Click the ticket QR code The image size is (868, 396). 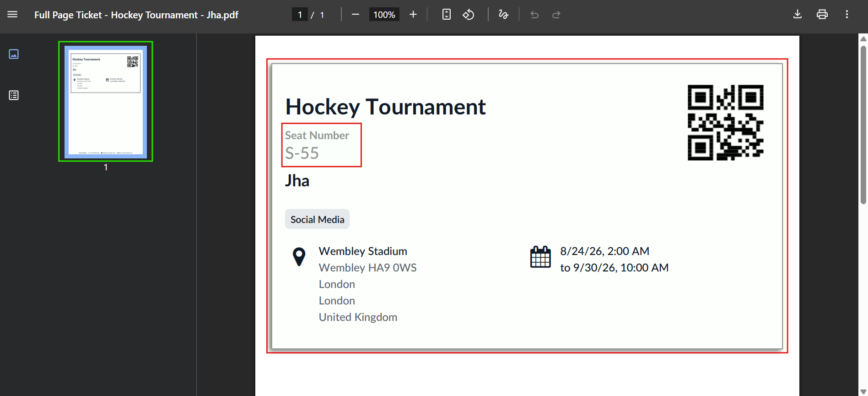point(726,123)
